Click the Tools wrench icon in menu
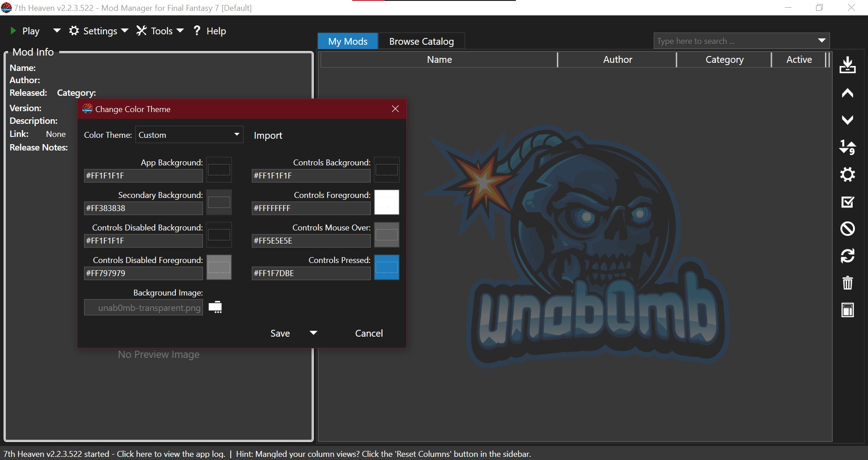868x460 pixels. click(142, 31)
